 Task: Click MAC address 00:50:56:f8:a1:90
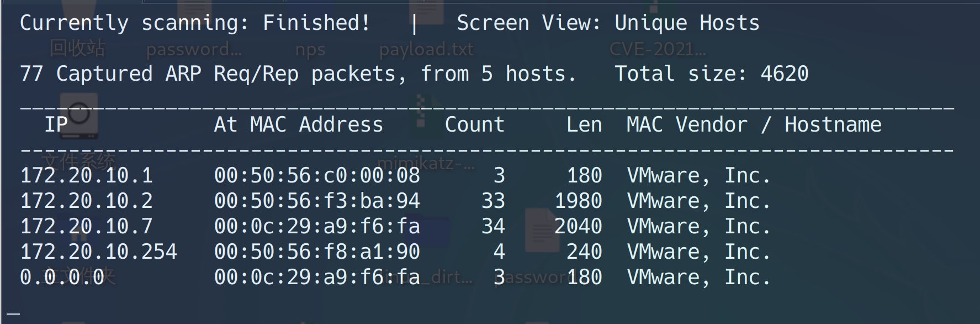pyautogui.click(x=317, y=252)
